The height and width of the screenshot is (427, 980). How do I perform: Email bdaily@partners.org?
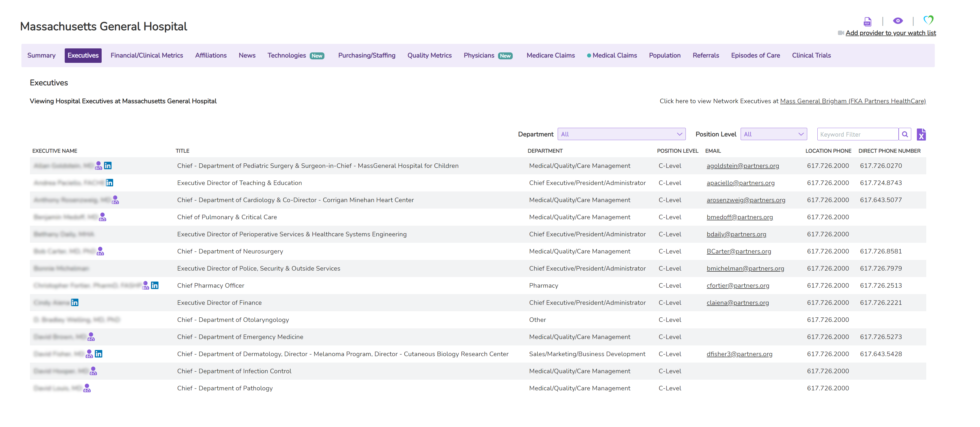736,234
